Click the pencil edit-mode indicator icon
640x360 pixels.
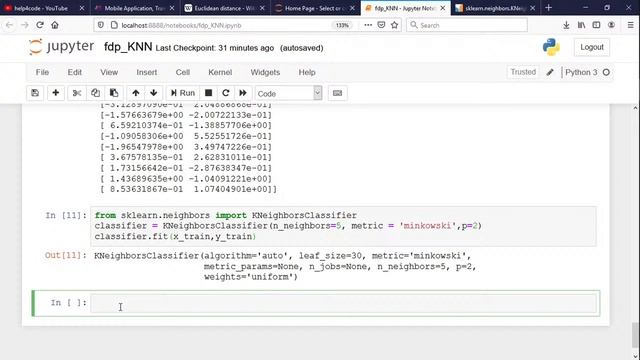pos(550,72)
